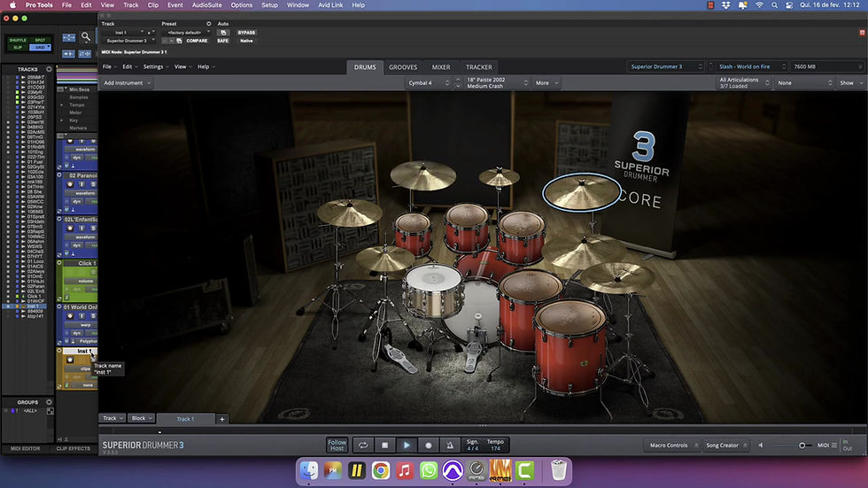
Task: Open the Show dropdown at top right
Action: click(x=851, y=83)
